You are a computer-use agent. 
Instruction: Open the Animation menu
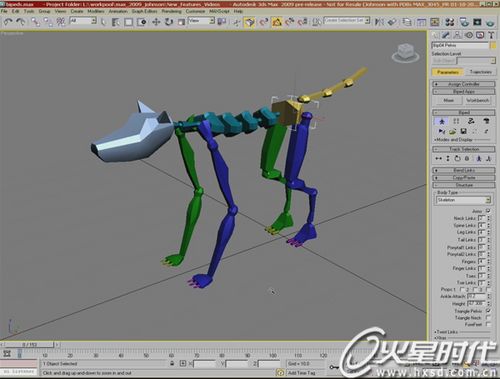click(118, 11)
